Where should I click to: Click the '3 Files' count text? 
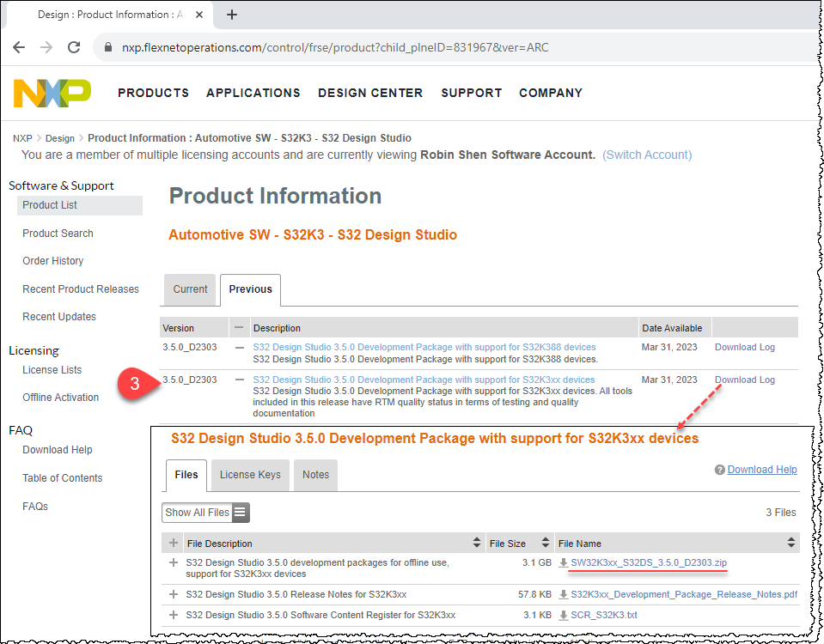(x=781, y=513)
